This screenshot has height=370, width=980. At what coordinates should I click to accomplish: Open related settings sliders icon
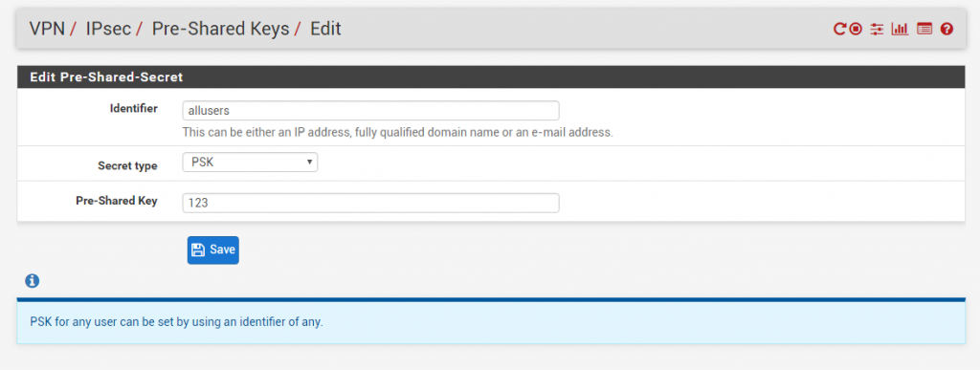pyautogui.click(x=878, y=29)
